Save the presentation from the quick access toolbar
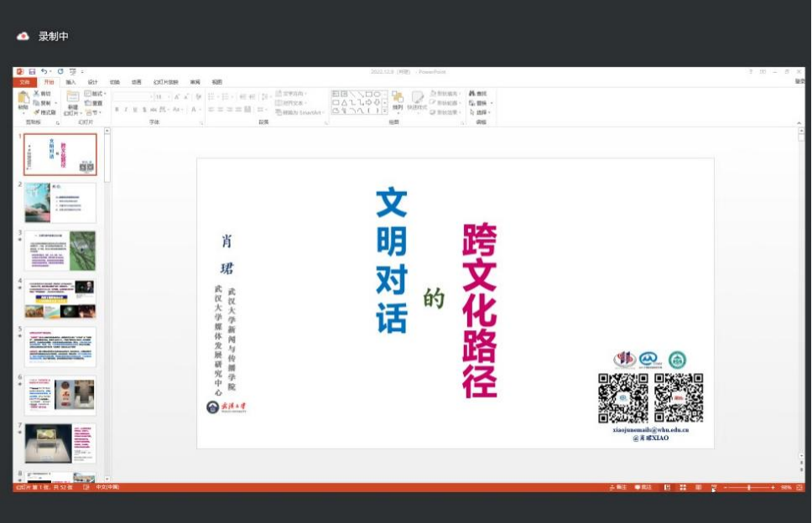Viewport: 812px width, 523px height. (32, 72)
